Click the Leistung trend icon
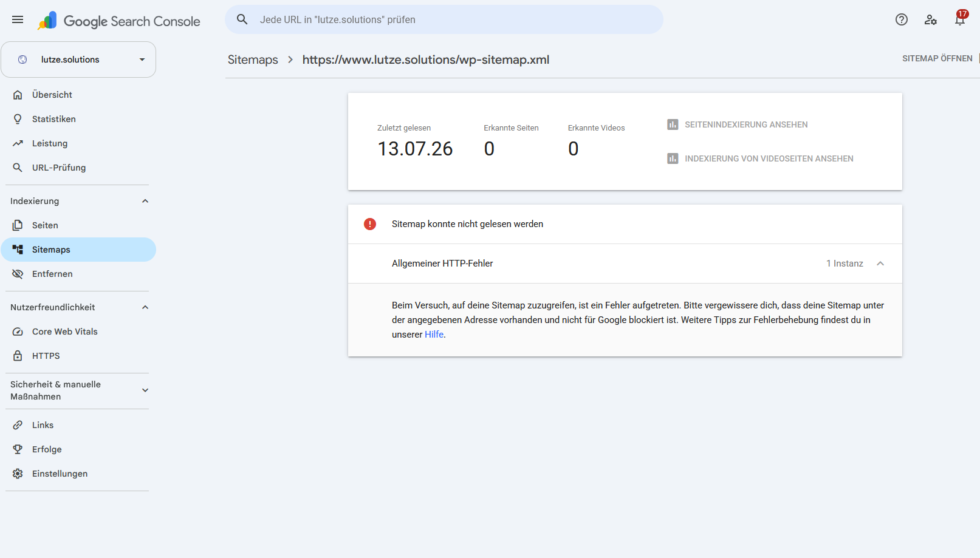 [18, 143]
